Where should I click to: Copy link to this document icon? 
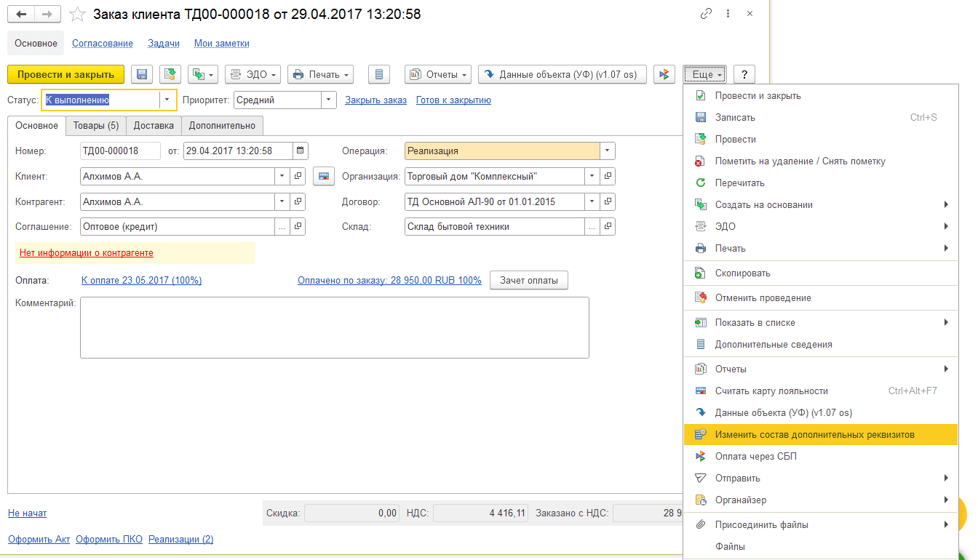point(705,14)
